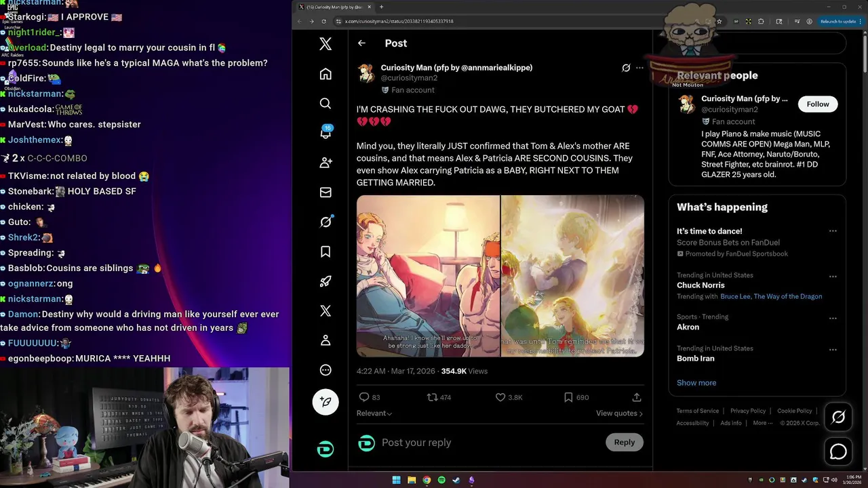This screenshot has width=868, height=488.
Task: Open the post's three-dot more menu
Action: tap(639, 68)
